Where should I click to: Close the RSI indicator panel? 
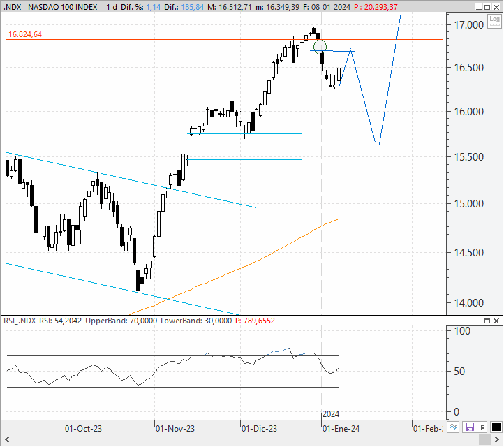pyautogui.click(x=496, y=321)
